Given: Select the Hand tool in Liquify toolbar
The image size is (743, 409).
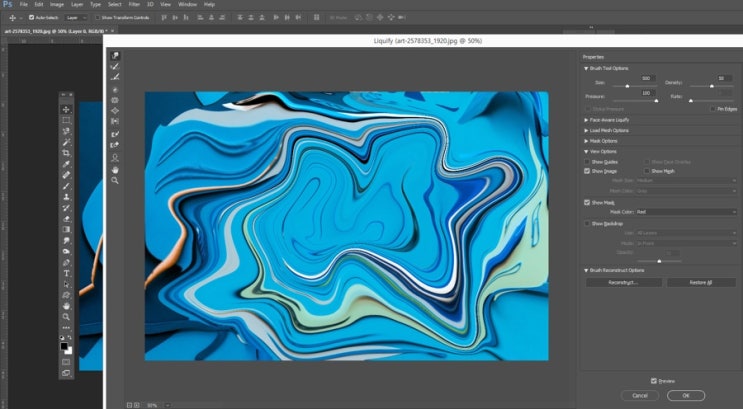Looking at the screenshot, I should pos(115,170).
